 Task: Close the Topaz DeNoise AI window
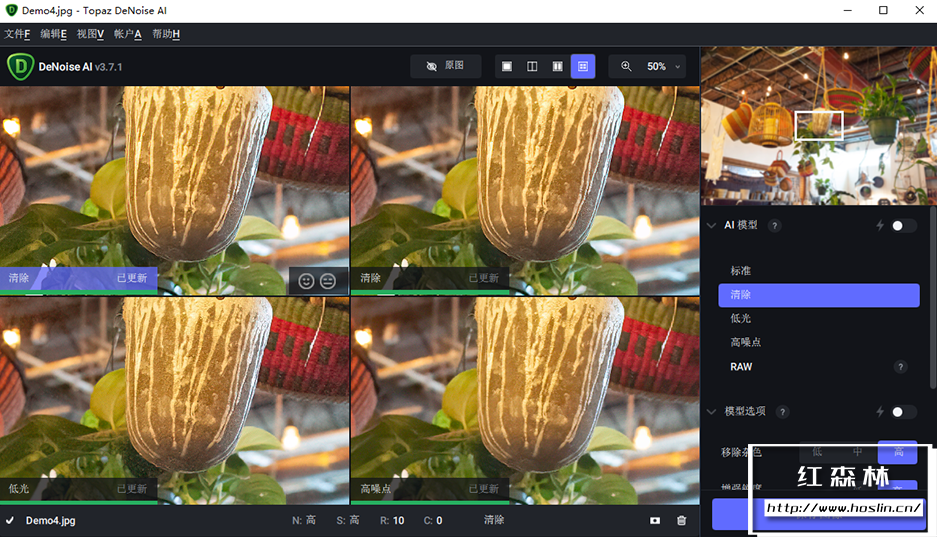pos(920,10)
